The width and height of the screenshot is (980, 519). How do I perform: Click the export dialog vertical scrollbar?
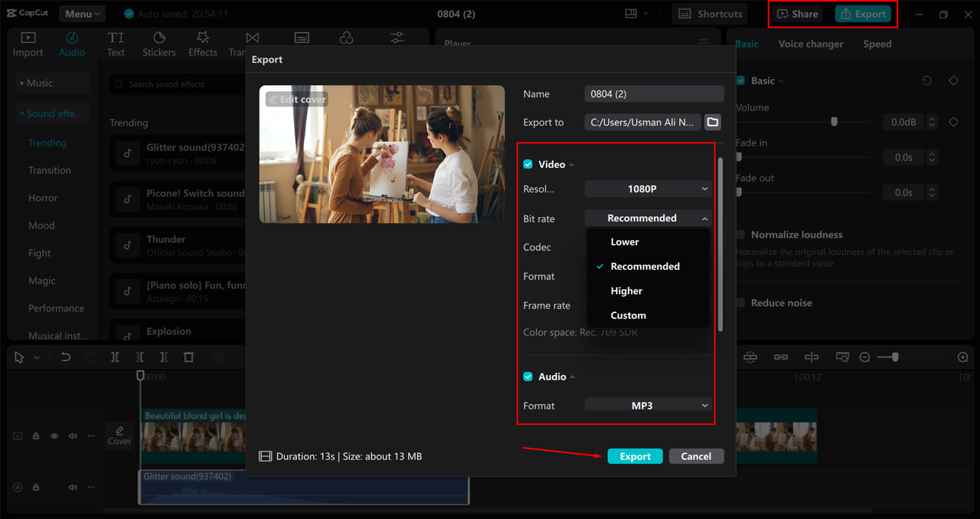point(720,244)
